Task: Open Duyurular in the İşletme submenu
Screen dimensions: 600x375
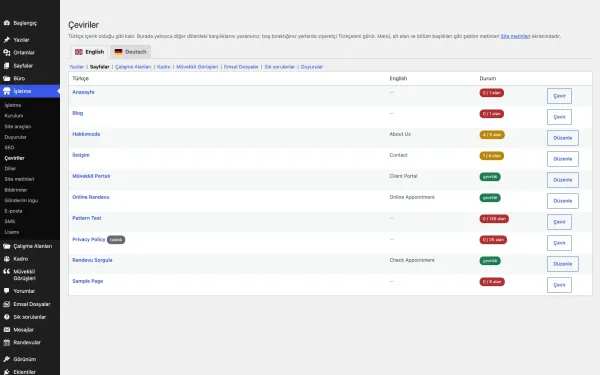Action: point(15,137)
